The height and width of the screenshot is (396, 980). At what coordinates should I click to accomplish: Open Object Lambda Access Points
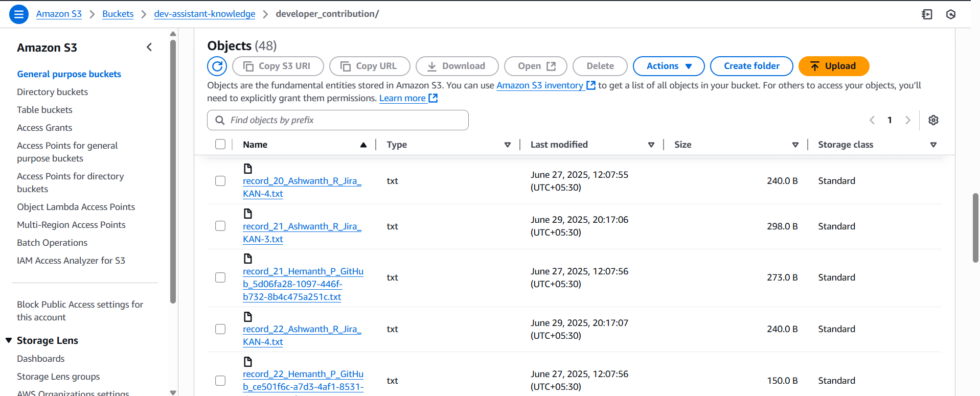pyautogui.click(x=76, y=207)
